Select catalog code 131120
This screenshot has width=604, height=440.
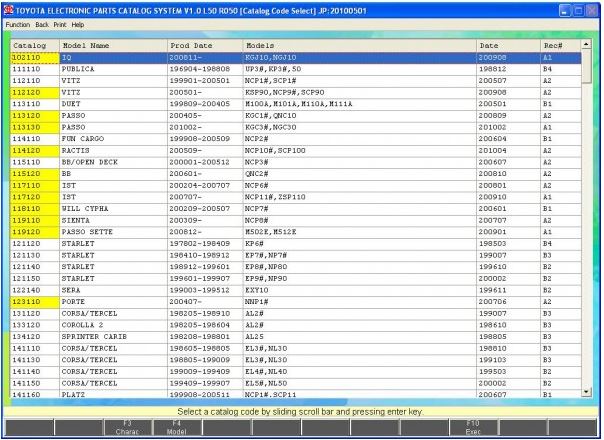click(35, 314)
